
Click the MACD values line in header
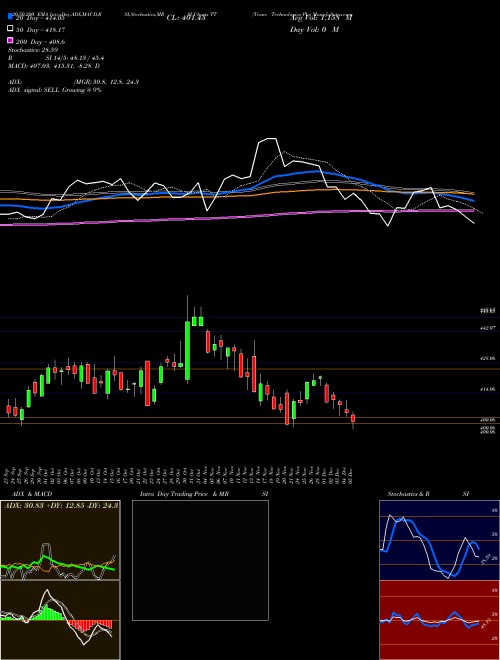point(54,66)
